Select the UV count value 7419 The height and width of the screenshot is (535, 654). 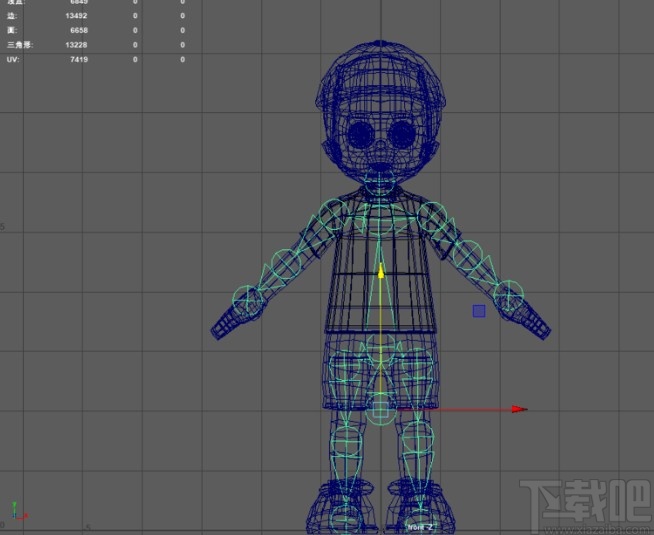click(x=79, y=60)
